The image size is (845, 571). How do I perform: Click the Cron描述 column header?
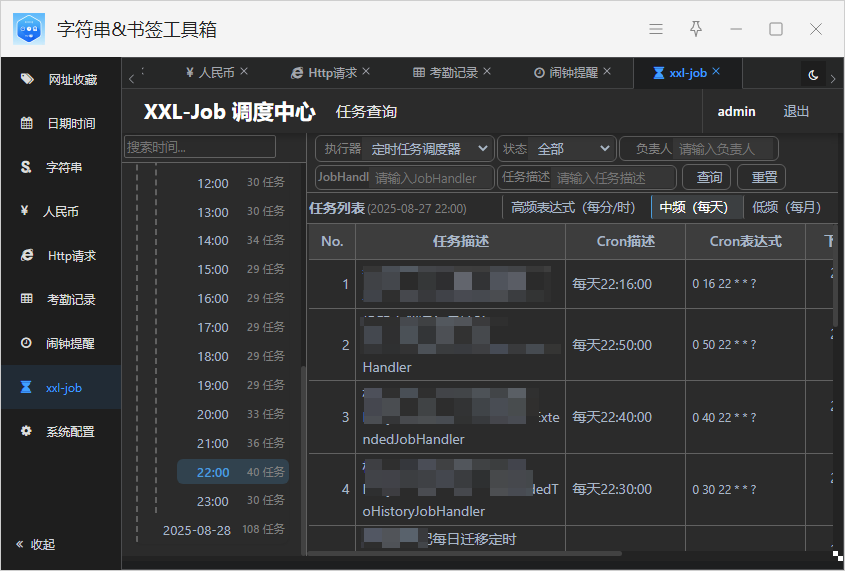(x=626, y=241)
